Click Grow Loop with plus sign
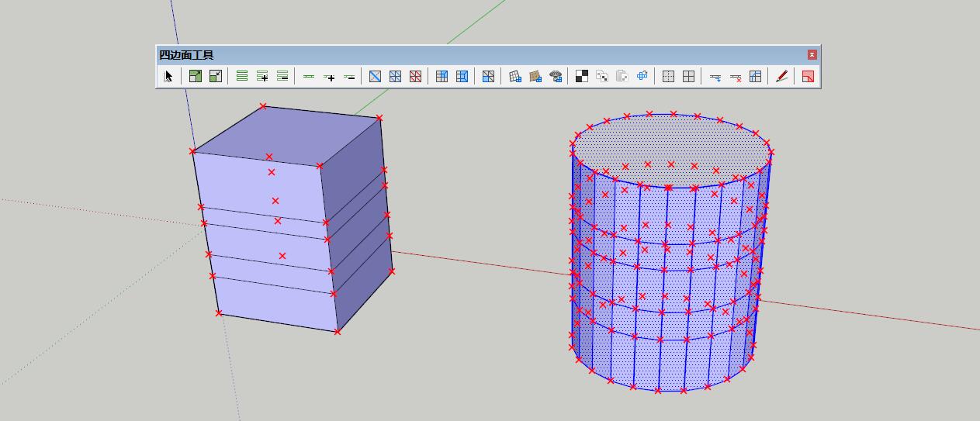980x421 pixels. pyautogui.click(x=329, y=76)
